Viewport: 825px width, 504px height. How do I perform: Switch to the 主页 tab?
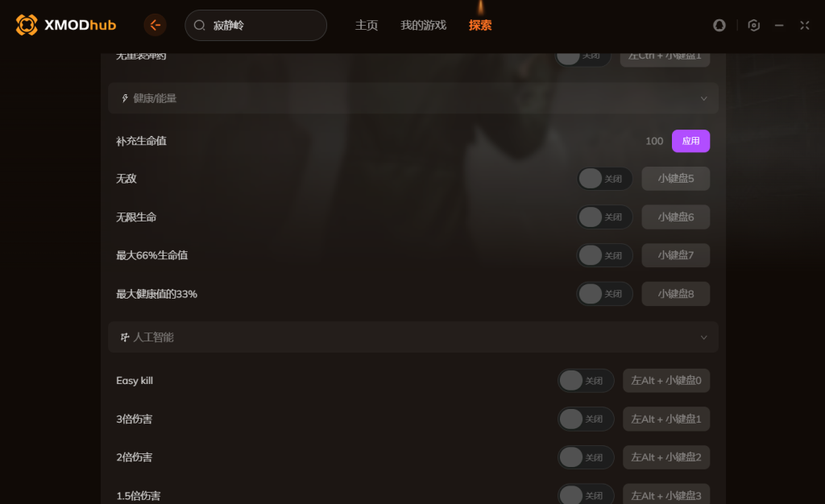tap(367, 25)
